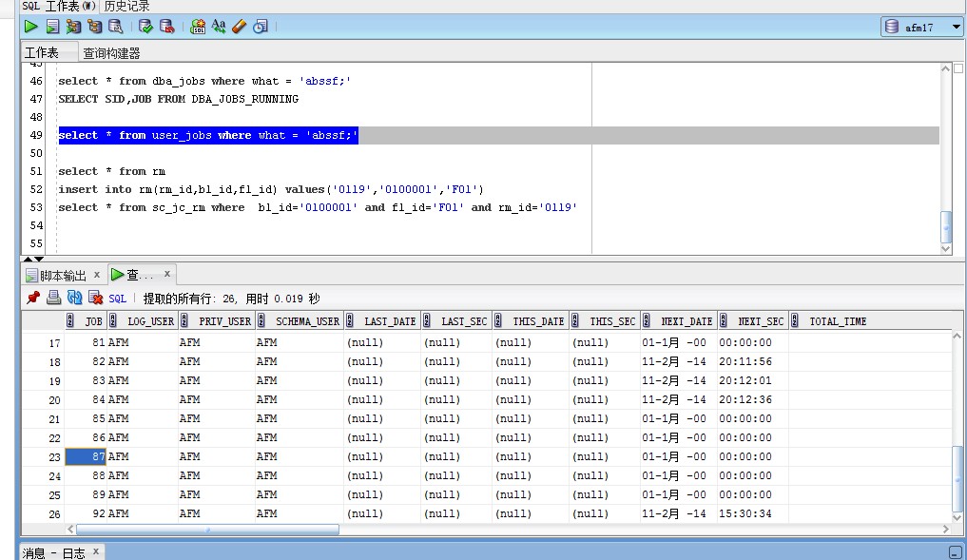Pin the query result with red pushpin
The height and width of the screenshot is (560, 967).
tap(32, 298)
